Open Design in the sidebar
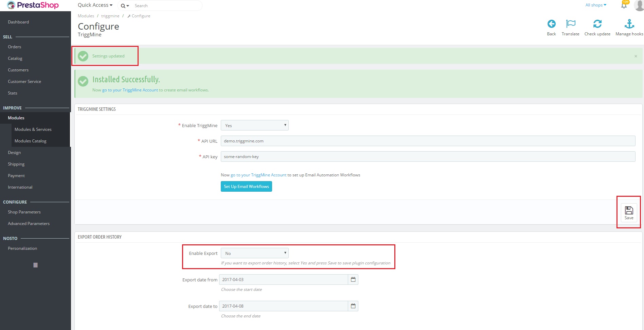This screenshot has width=644, height=330. point(14,153)
